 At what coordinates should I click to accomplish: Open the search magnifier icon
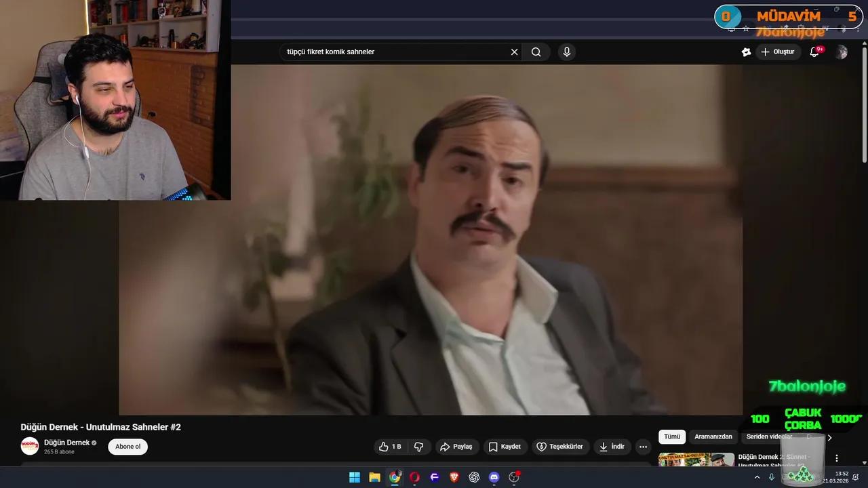[536, 52]
